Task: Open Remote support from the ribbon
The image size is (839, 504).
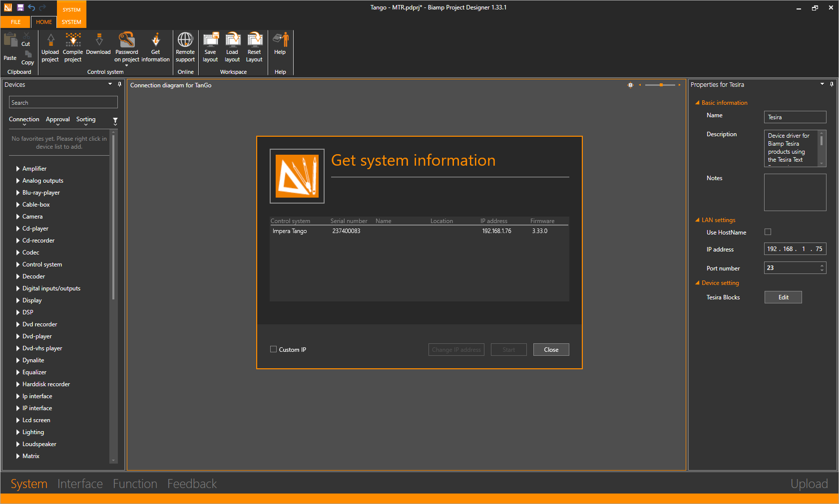Action: (x=185, y=41)
